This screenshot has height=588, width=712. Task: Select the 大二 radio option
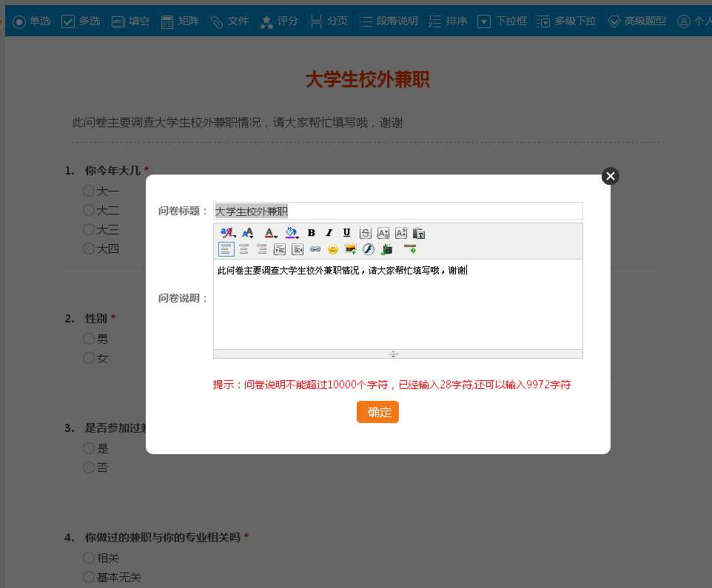point(89,210)
